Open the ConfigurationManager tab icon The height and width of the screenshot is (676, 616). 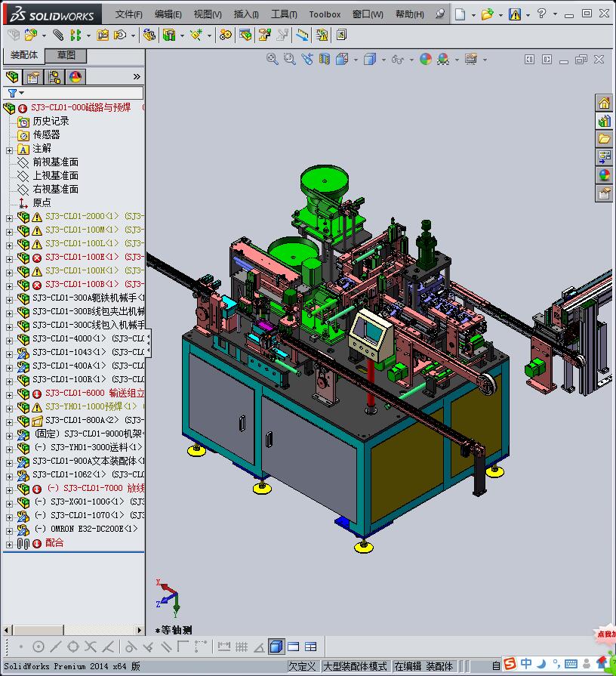point(54,77)
